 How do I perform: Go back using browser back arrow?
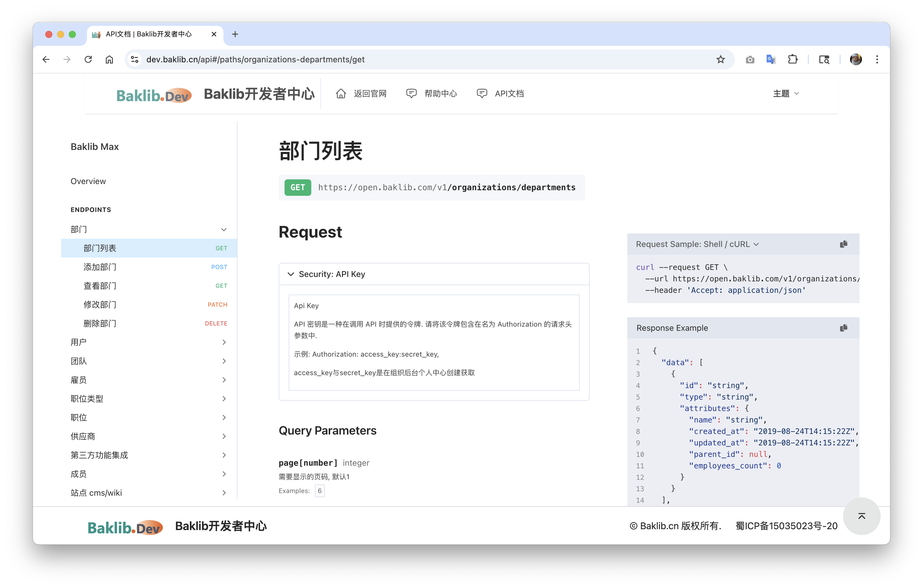coord(46,59)
